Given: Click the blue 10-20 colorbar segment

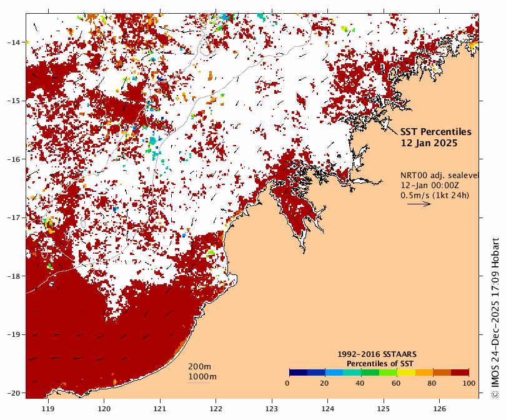Looking at the screenshot, I should point(316,372).
